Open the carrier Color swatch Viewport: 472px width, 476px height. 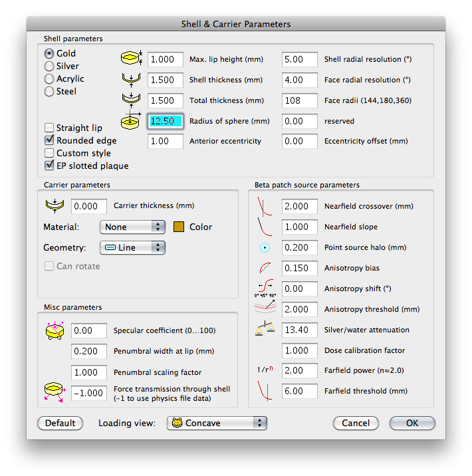click(x=179, y=227)
